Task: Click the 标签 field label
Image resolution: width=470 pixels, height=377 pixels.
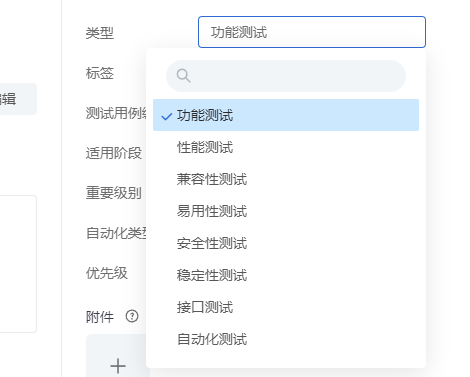Action: click(100, 73)
